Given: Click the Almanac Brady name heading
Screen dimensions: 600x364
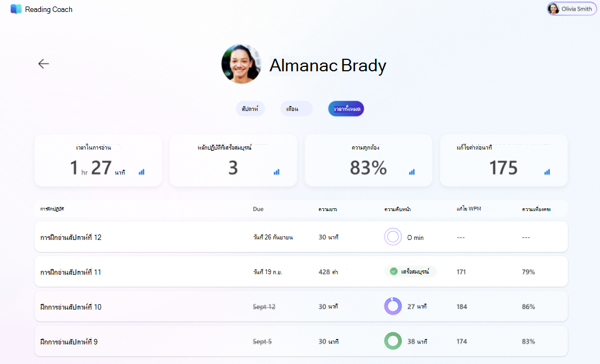Looking at the screenshot, I should 328,65.
